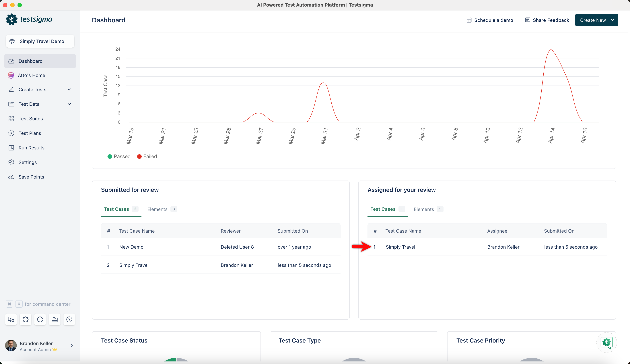Open New Demo test case row
Screen dimensions: 630x364
[x=131, y=247]
